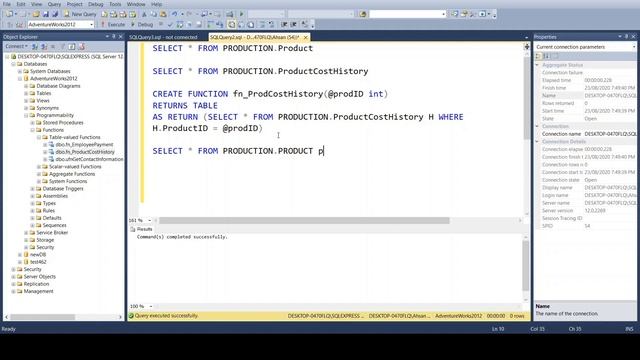The height and width of the screenshot is (360, 640).
Task: Click the Undo icon in the toolbar
Action: [x=174, y=14]
